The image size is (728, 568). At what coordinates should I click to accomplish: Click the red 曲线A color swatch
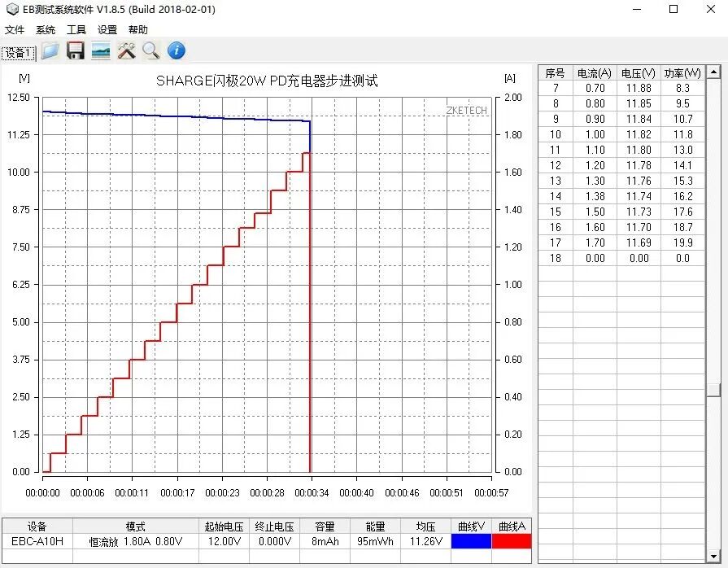point(512,541)
